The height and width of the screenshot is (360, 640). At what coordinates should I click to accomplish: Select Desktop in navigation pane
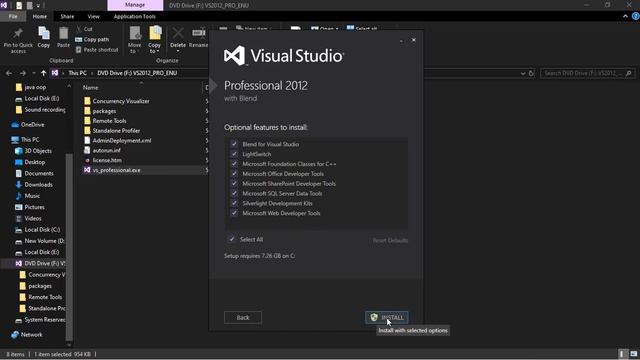click(x=30, y=162)
